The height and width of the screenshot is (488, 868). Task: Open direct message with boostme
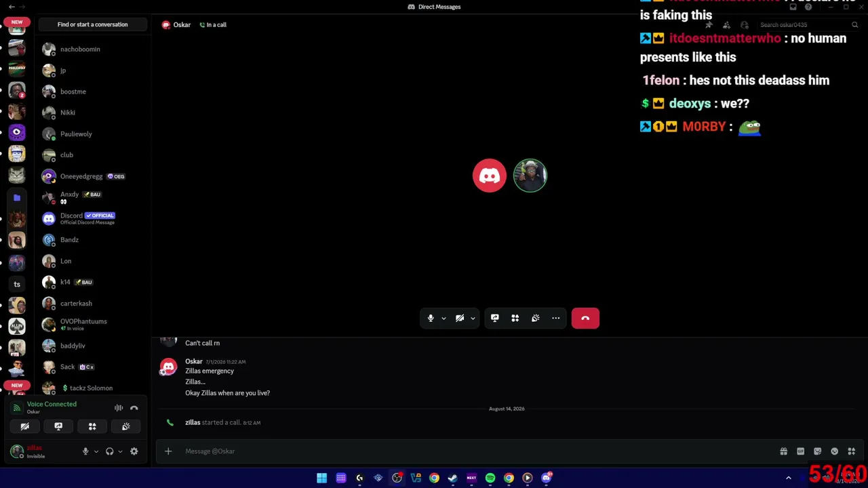(x=92, y=91)
